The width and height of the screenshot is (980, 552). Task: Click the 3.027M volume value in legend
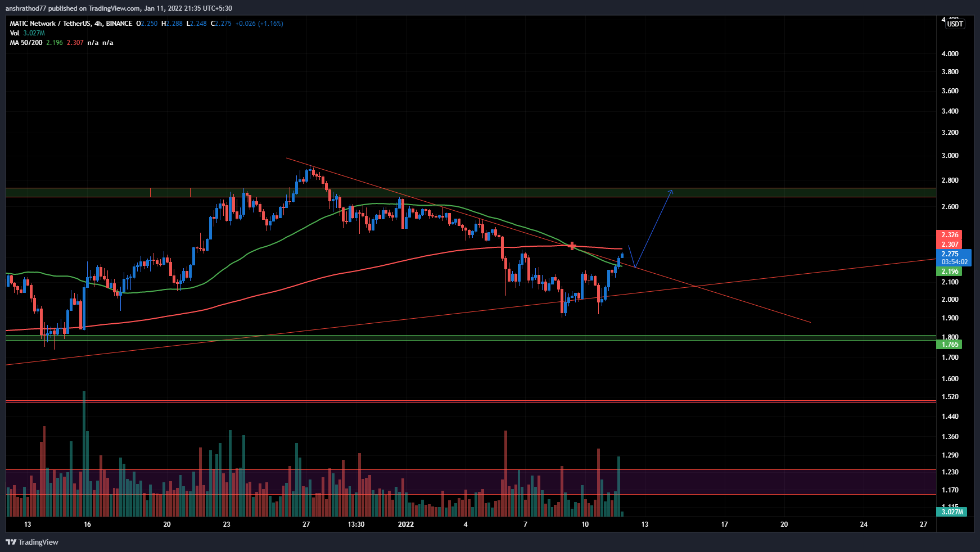(34, 33)
